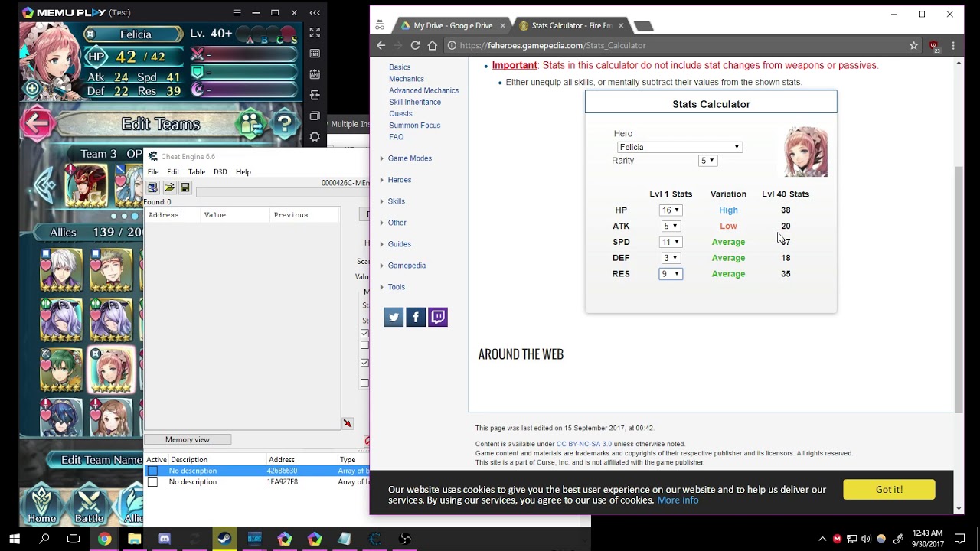
Task: Open the ATK level 1 stat dropdown
Action: pyautogui.click(x=671, y=227)
